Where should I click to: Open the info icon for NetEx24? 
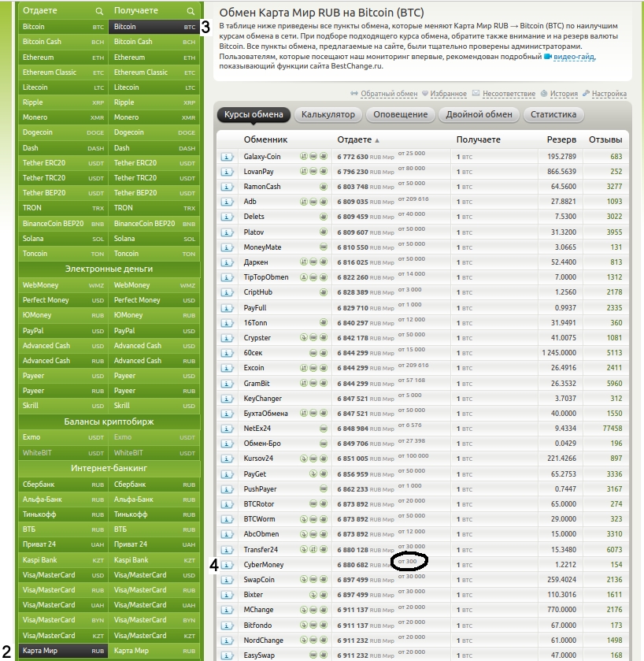(227, 429)
